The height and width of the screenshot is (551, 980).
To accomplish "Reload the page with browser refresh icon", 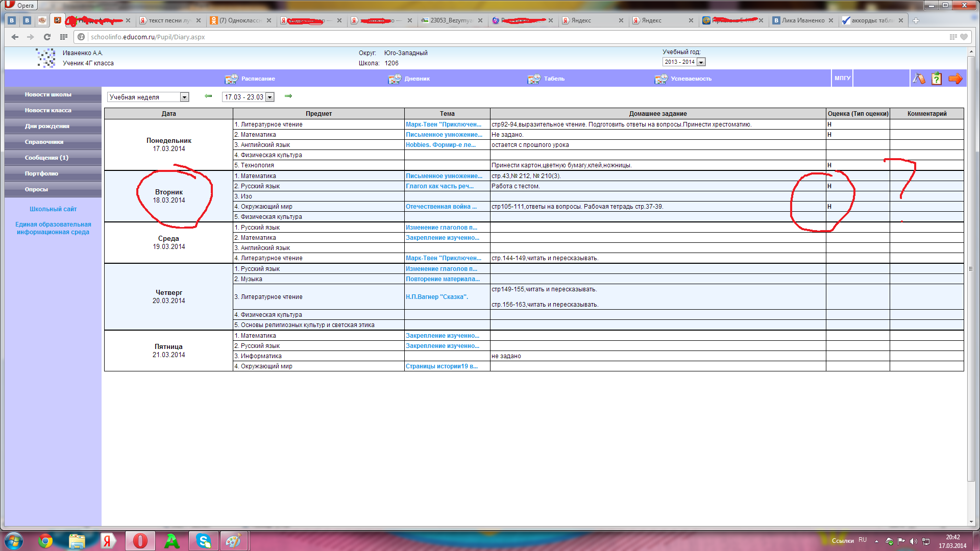I will click(x=47, y=37).
